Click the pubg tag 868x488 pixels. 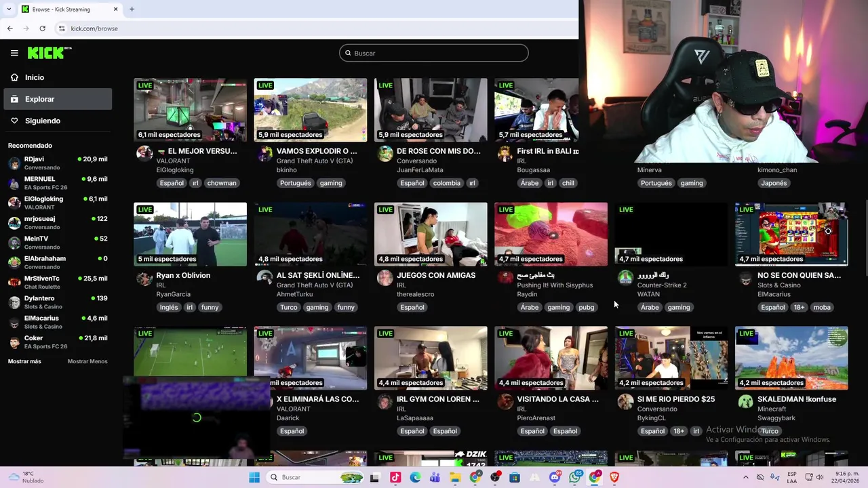pyautogui.click(x=586, y=307)
